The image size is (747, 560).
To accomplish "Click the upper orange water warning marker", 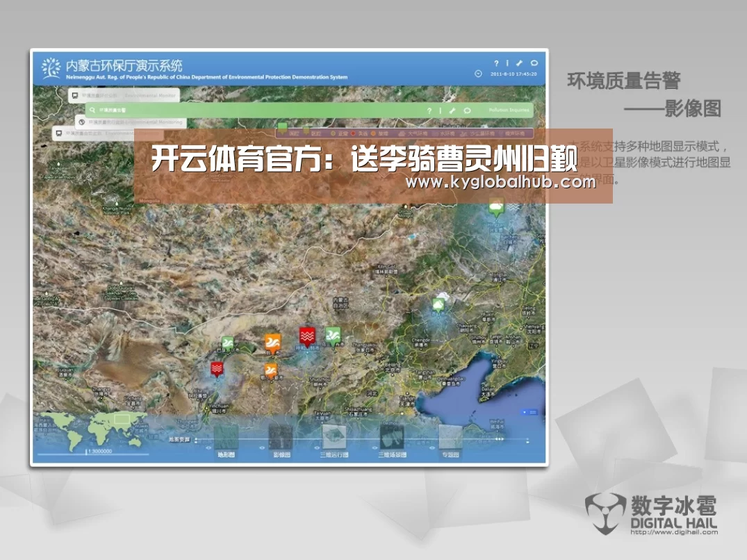I will click(272, 343).
